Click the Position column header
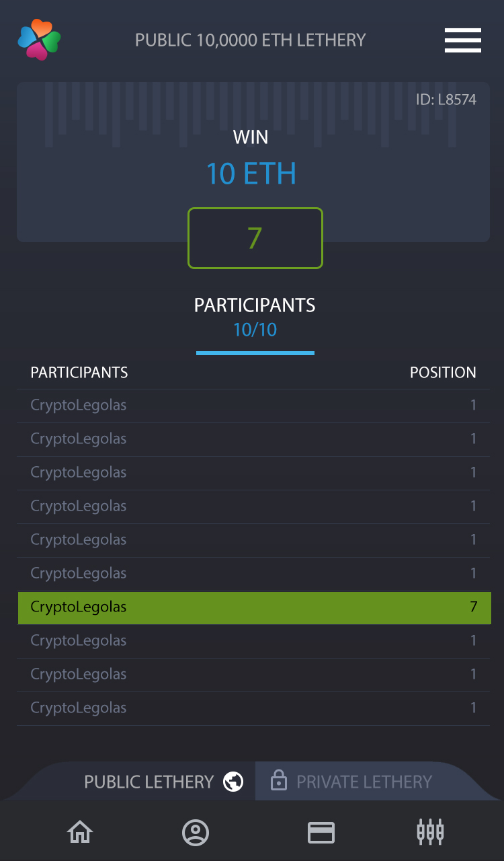 [443, 373]
